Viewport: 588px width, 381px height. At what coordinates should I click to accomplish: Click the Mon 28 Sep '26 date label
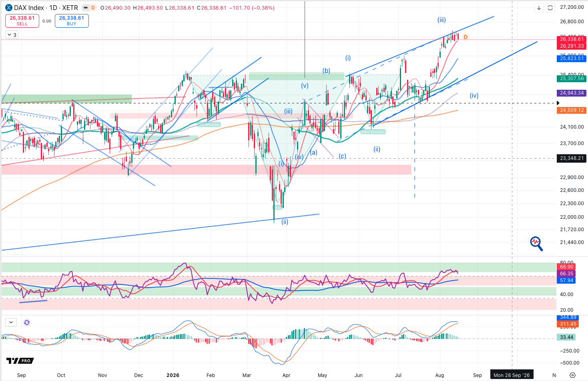point(512,375)
